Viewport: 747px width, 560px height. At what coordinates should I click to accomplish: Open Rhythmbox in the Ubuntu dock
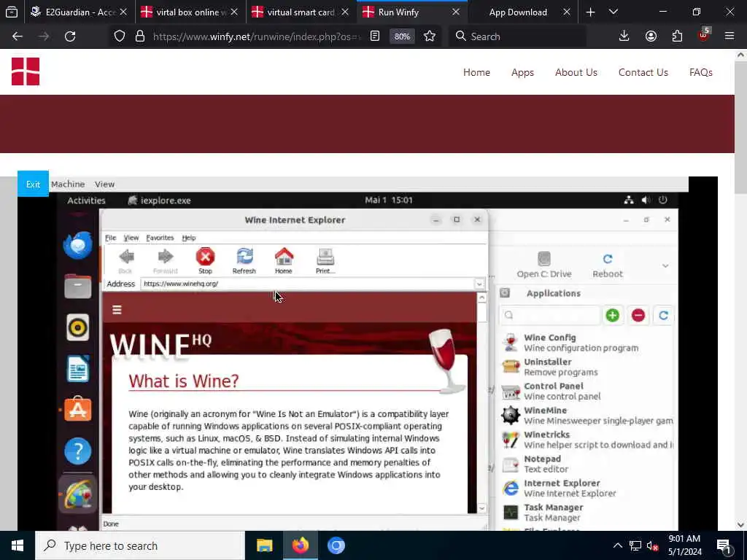pyautogui.click(x=77, y=327)
